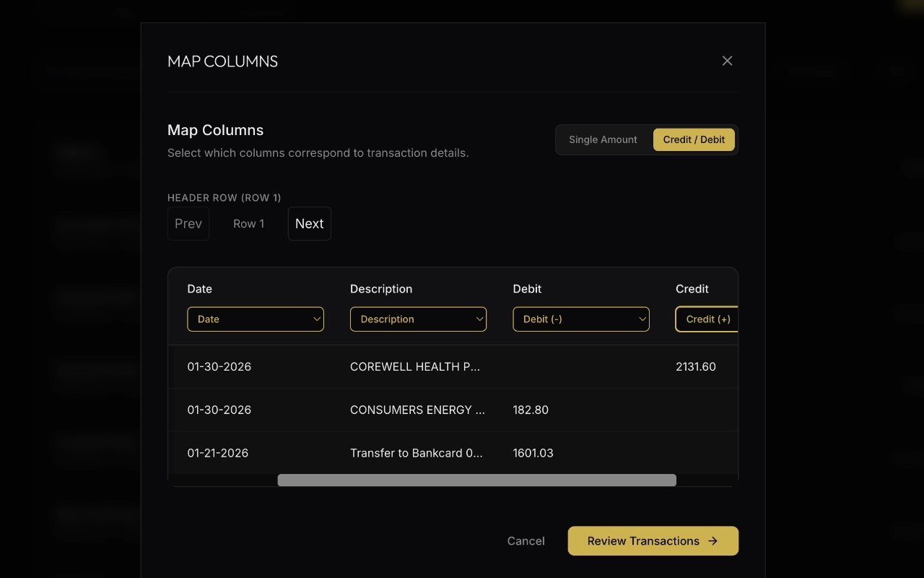Open the Credit (+) mapping dropdown
The height and width of the screenshot is (578, 924).
click(707, 319)
